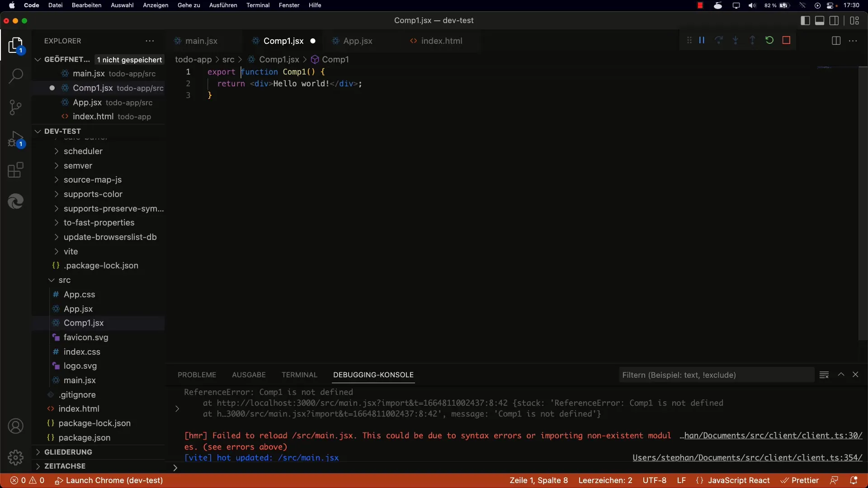Expand the src folder in DEV-TEST
The height and width of the screenshot is (488, 868).
tap(64, 279)
